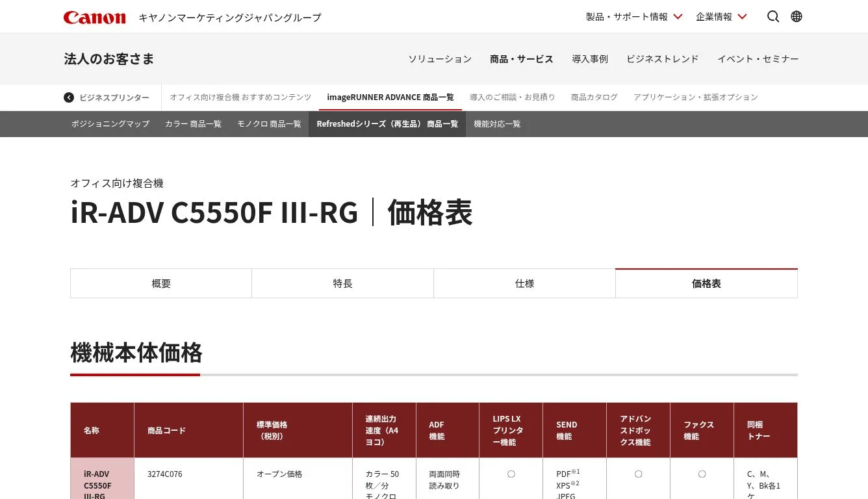
Task: Open モノクロ 商品一覧 submenu item
Action: [x=269, y=124]
